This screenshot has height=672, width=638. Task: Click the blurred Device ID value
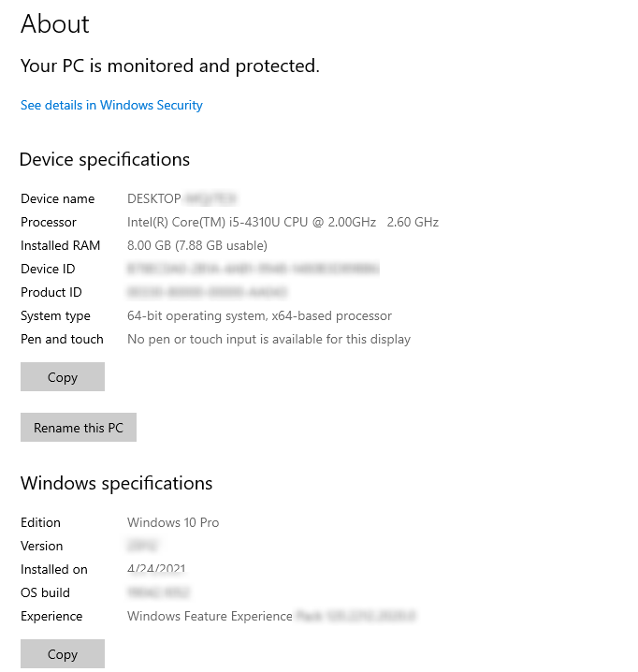coord(254,269)
